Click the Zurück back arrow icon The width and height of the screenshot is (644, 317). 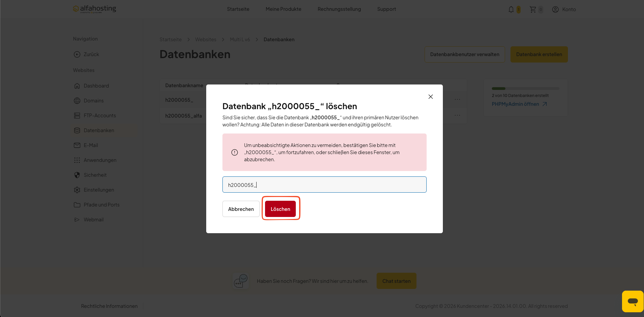tap(77, 54)
